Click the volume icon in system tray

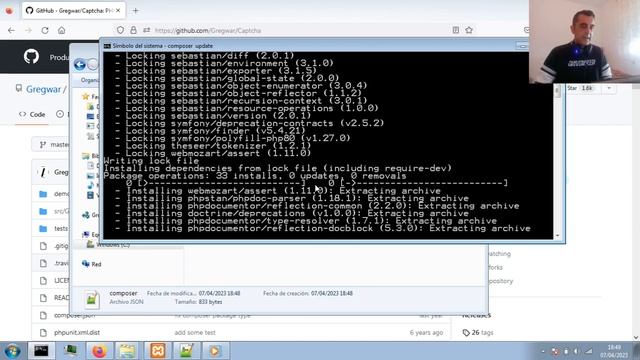(576, 351)
